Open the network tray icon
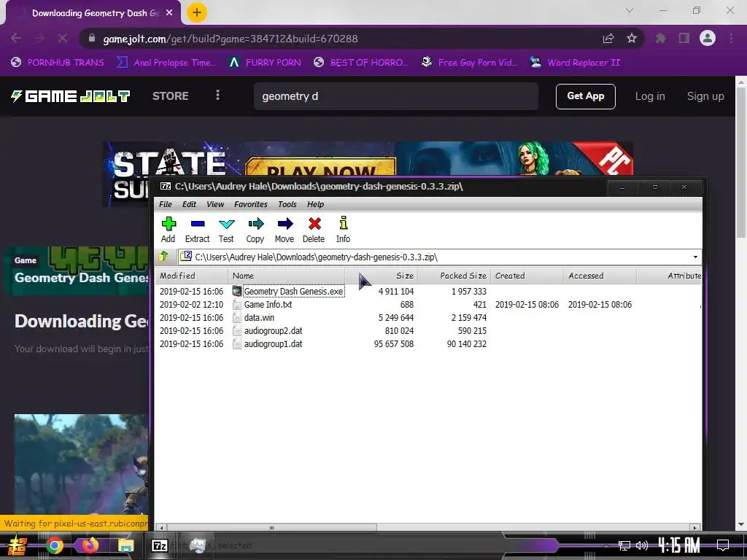 coord(624,545)
